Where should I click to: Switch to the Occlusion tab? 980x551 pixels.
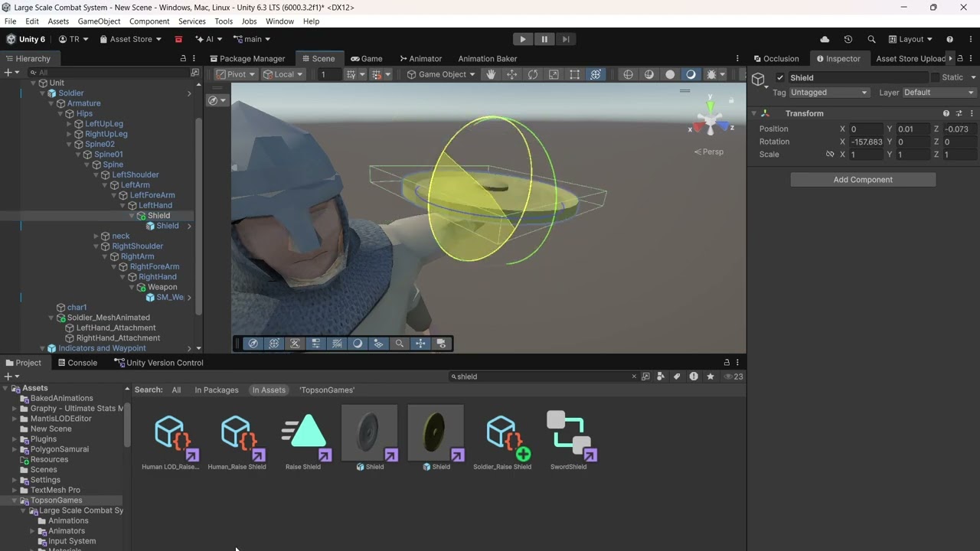(x=775, y=58)
